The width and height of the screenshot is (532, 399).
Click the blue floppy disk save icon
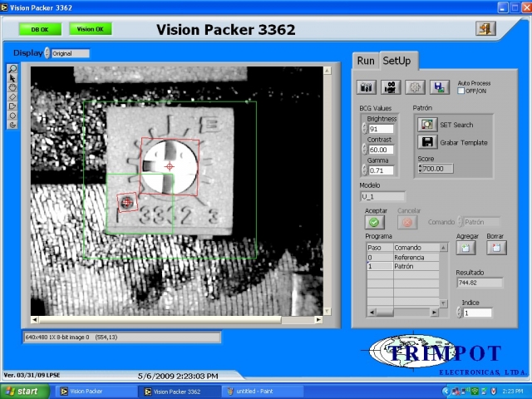440,87
